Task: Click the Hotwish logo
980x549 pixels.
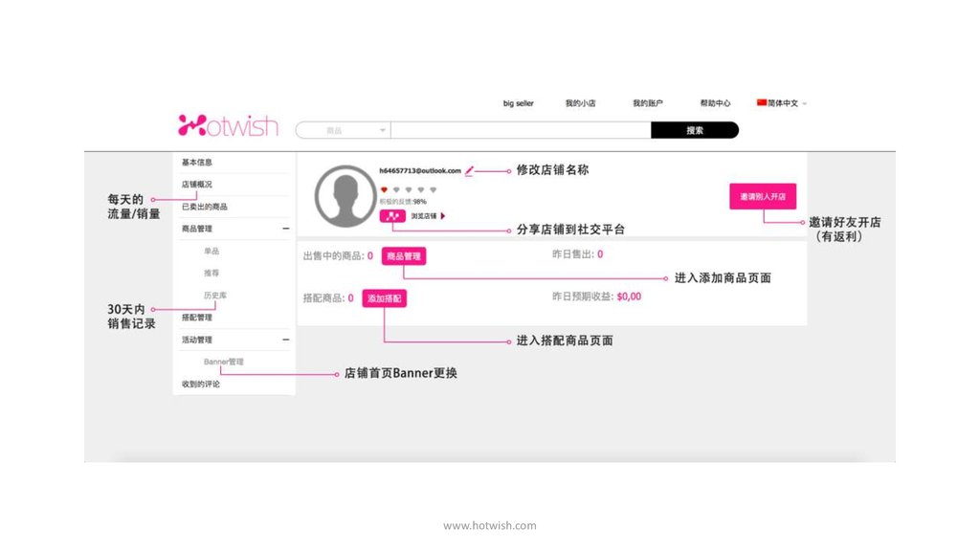Action: [228, 125]
